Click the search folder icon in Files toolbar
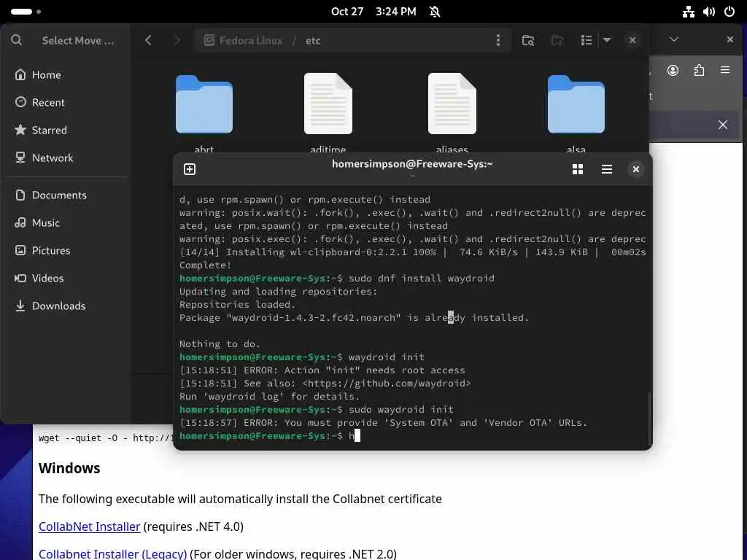The height and width of the screenshot is (560, 747). point(528,41)
